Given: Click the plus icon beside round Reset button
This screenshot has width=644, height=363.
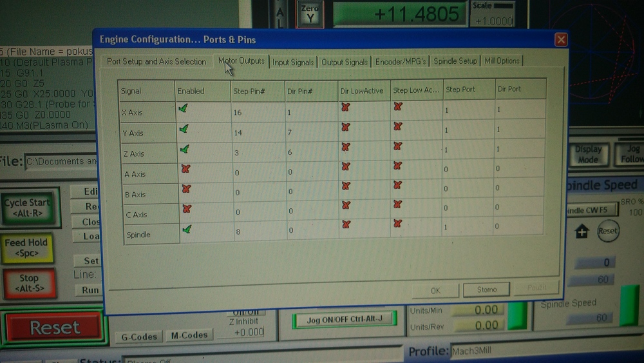Looking at the screenshot, I should 582,231.
